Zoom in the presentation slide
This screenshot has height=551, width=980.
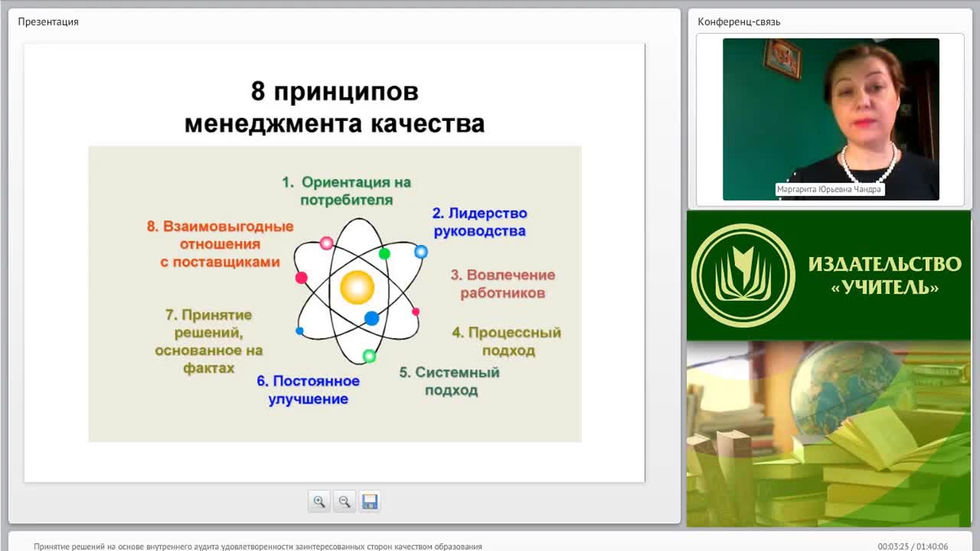pyautogui.click(x=319, y=501)
